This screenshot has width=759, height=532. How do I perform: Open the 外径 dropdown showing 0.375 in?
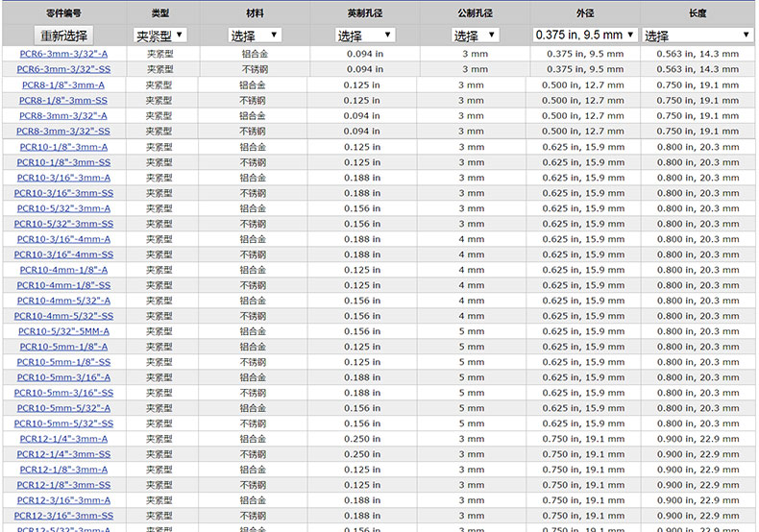585,35
